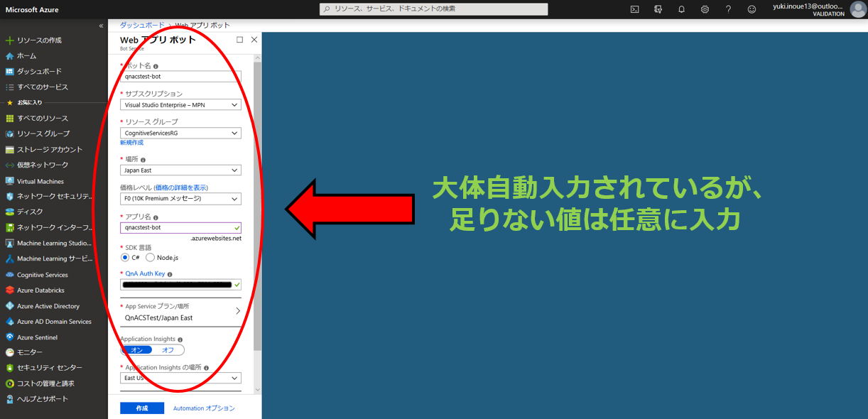The width and height of the screenshot is (868, 419).
Task: Open ネットワーク インターフェイス item in the sidebar
Action: 54,228
